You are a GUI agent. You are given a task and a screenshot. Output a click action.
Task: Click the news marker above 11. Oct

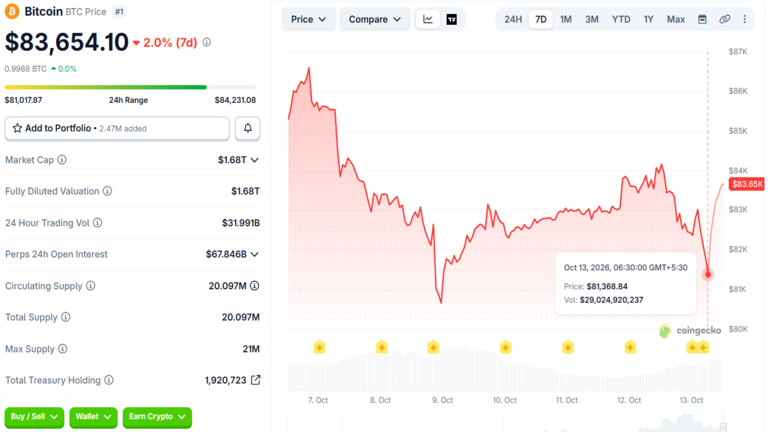click(x=568, y=348)
